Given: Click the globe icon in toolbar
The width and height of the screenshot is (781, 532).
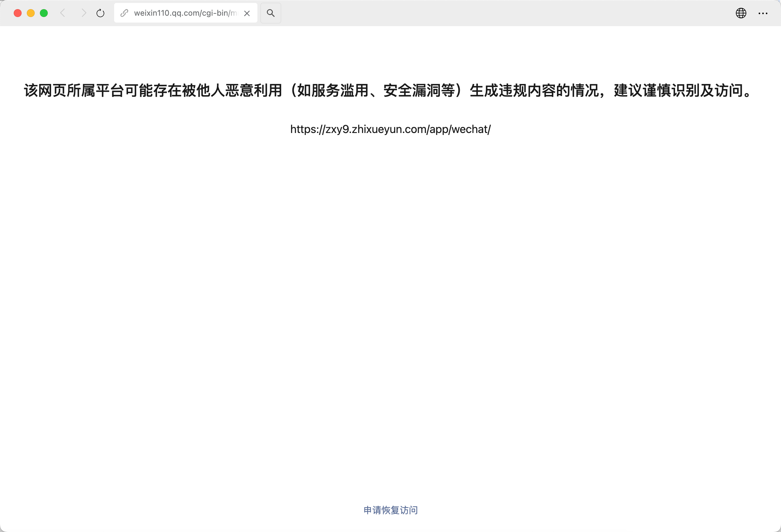Looking at the screenshot, I should (741, 13).
